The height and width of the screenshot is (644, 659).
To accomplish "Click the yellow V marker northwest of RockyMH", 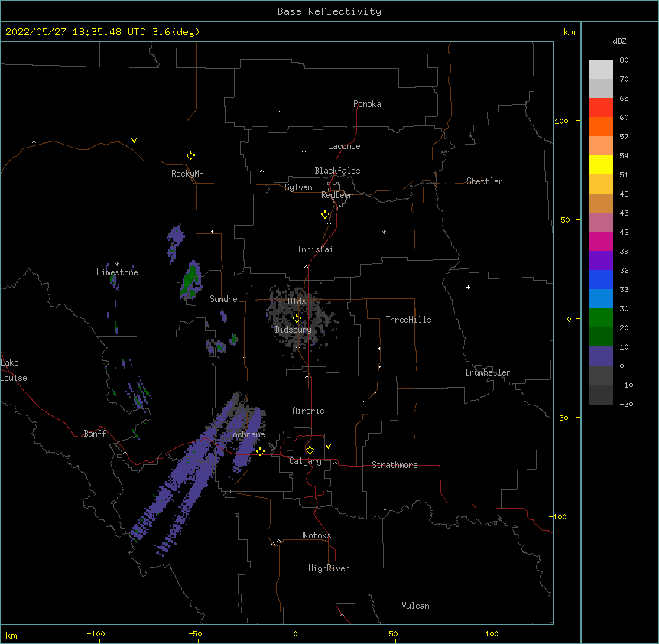I will pos(134,141).
